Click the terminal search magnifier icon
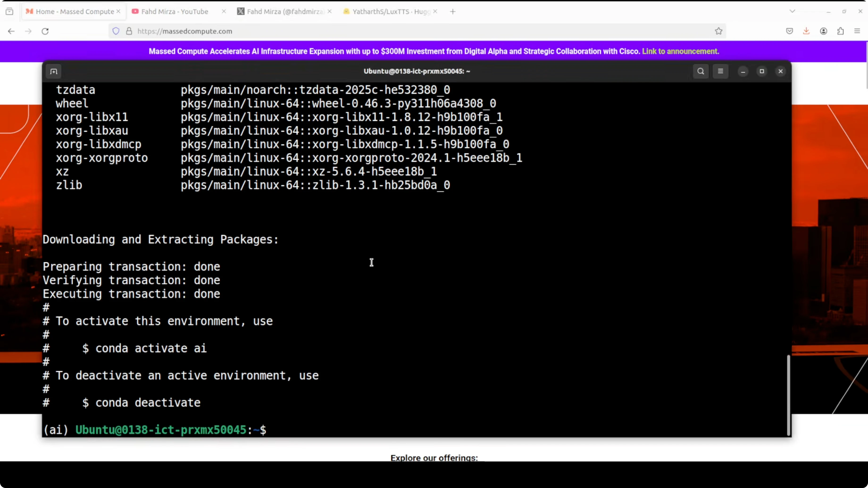 701,71
